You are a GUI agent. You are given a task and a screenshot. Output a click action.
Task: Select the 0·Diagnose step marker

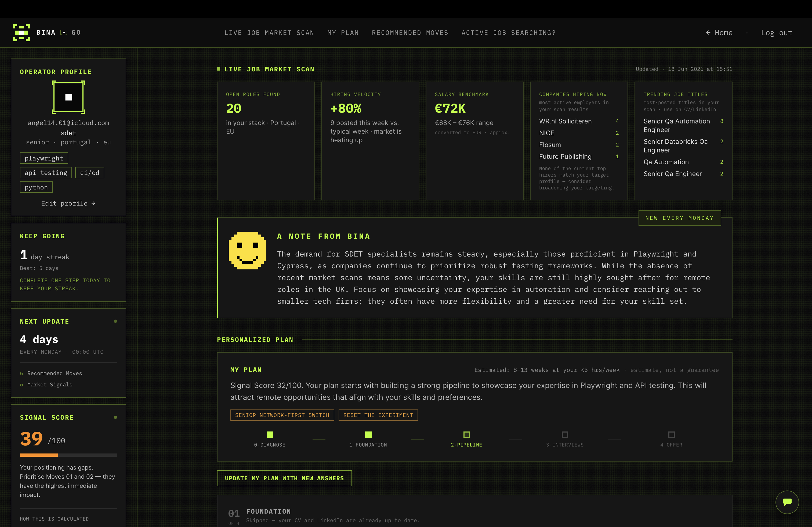tap(270, 435)
